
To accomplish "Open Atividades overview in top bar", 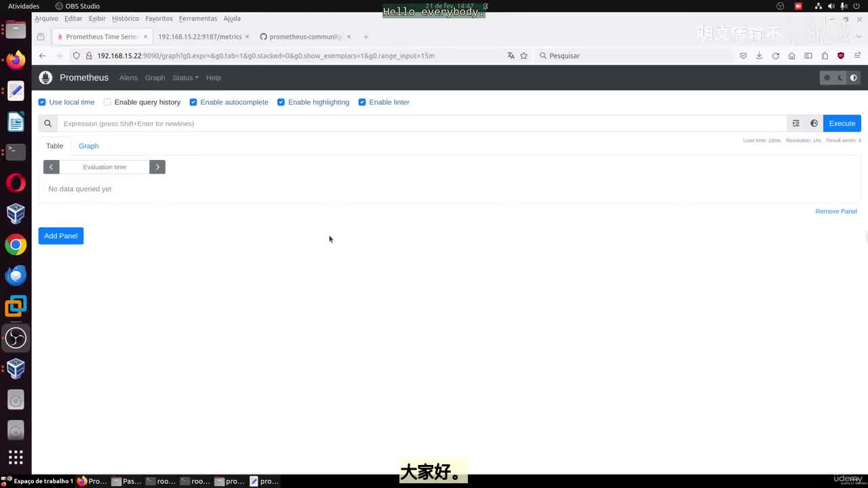I will (x=24, y=6).
